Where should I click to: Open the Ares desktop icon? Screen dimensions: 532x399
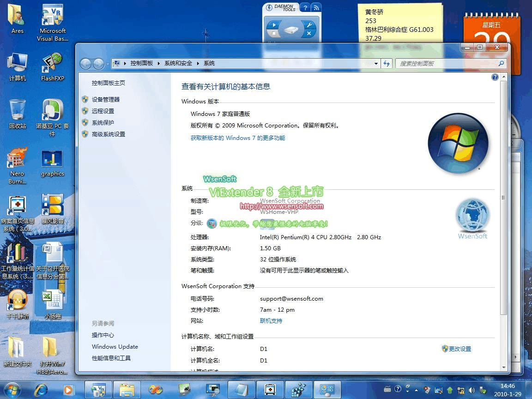[17, 18]
